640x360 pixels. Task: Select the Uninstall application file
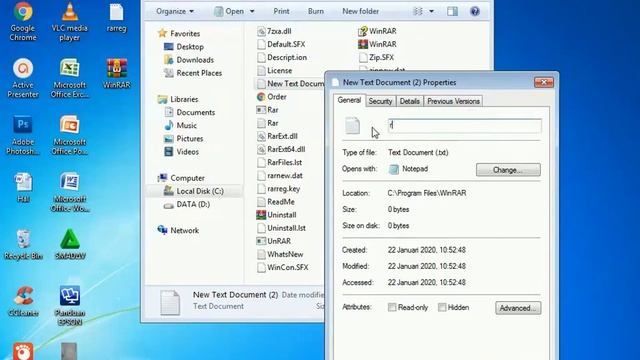click(276, 215)
